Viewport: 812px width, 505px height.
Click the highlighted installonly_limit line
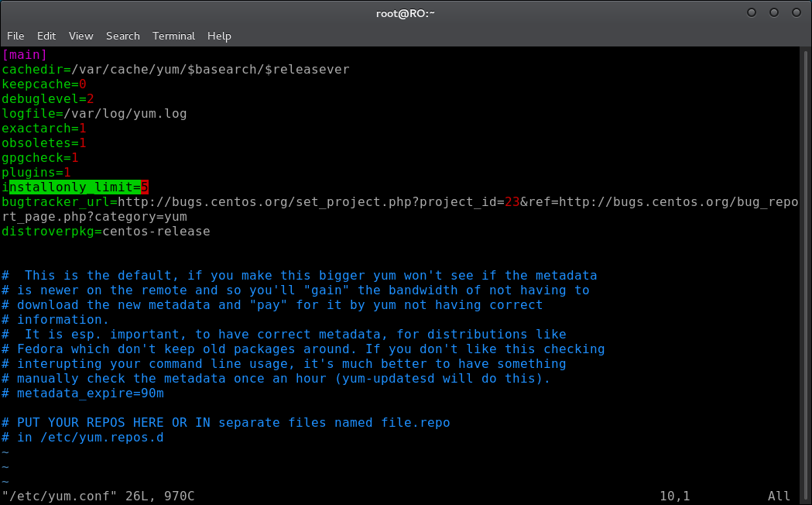pyautogui.click(x=75, y=187)
